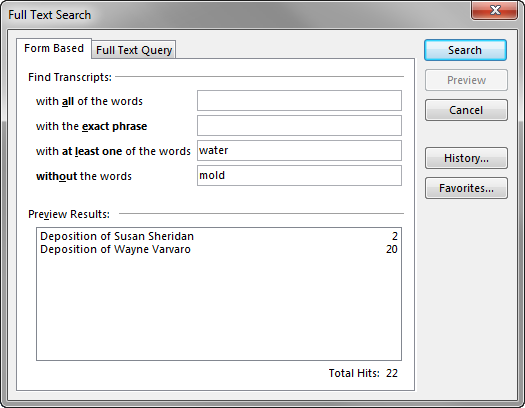The width and height of the screenshot is (525, 408).
Task: Click the 'with at least one' label
Action: [113, 151]
